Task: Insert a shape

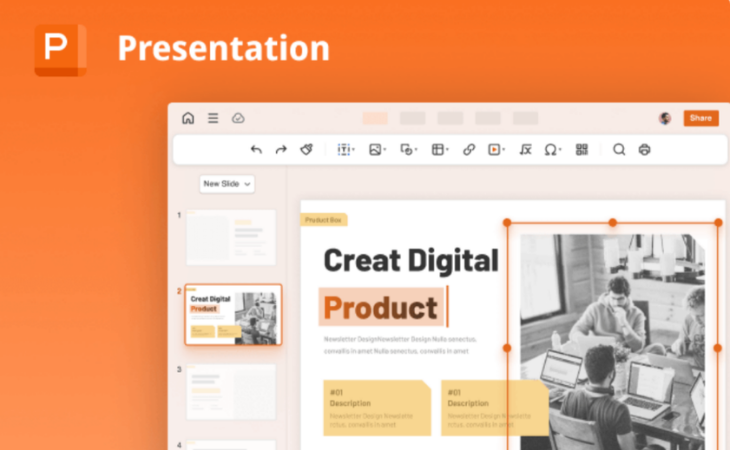Action: [406, 149]
